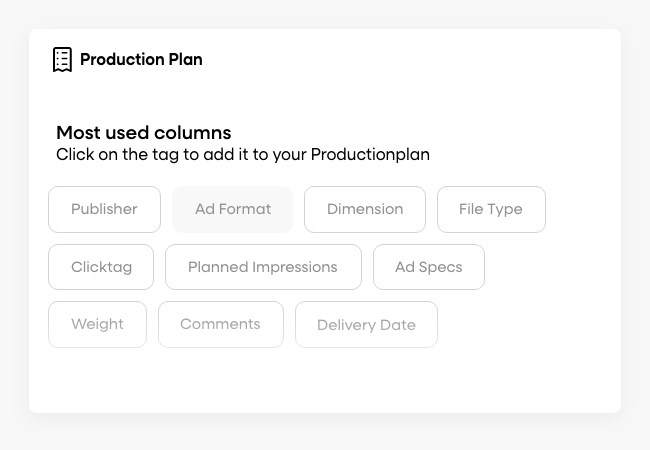Click the Most used columns heading
The width and height of the screenshot is (650, 450).
[x=144, y=133]
